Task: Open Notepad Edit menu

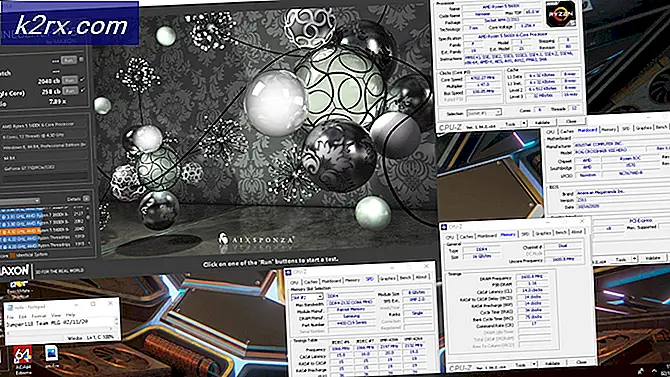Action: point(23,317)
